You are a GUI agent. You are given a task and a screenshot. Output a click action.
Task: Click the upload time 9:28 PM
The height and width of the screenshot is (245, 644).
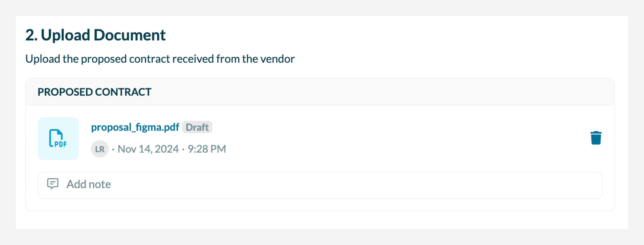207,149
